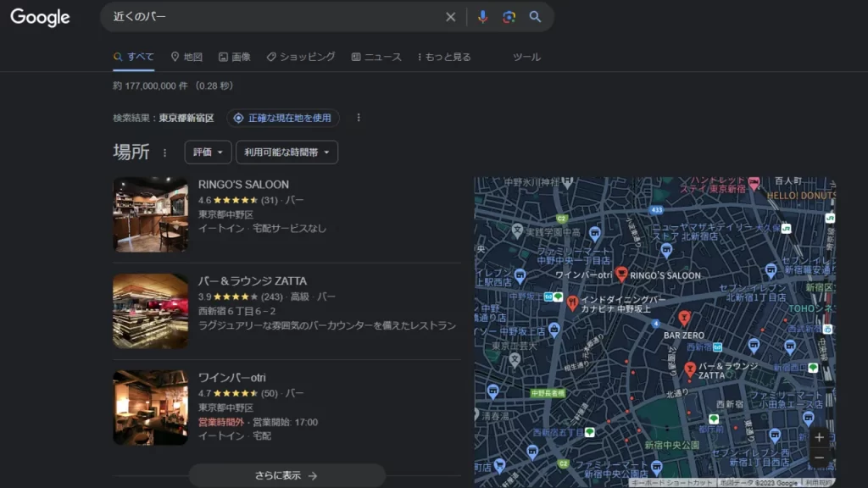This screenshot has height=488, width=868.
Task: Click the 西新宿 station label on map
Action: point(698,347)
